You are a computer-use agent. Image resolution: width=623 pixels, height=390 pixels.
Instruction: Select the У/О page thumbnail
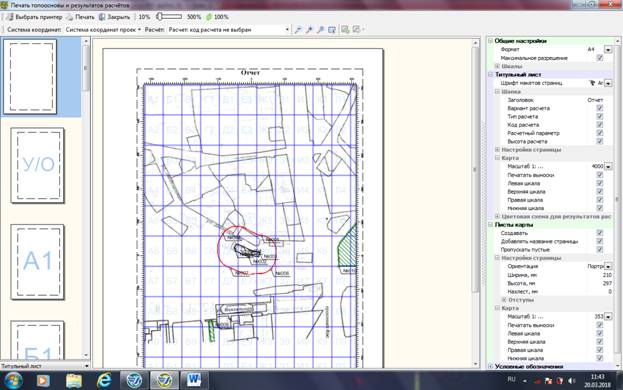(x=37, y=165)
